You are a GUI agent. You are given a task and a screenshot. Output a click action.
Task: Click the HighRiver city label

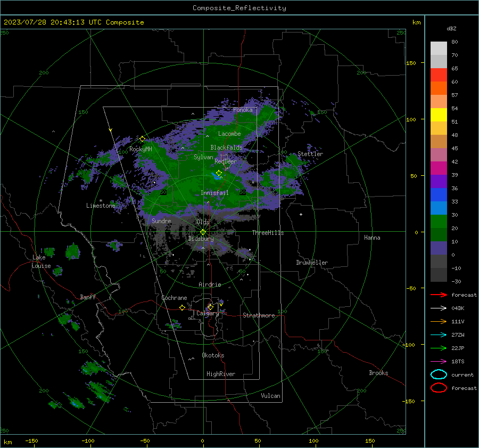(x=221, y=374)
